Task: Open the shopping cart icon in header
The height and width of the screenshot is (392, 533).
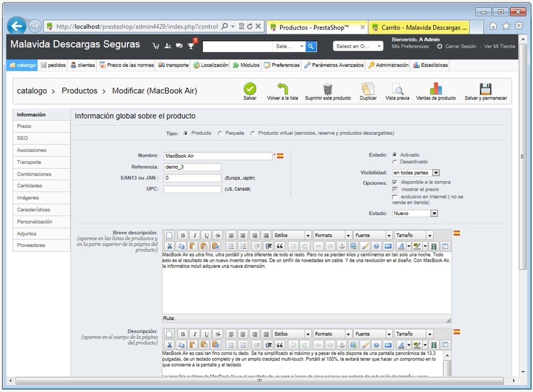Action: coord(156,46)
